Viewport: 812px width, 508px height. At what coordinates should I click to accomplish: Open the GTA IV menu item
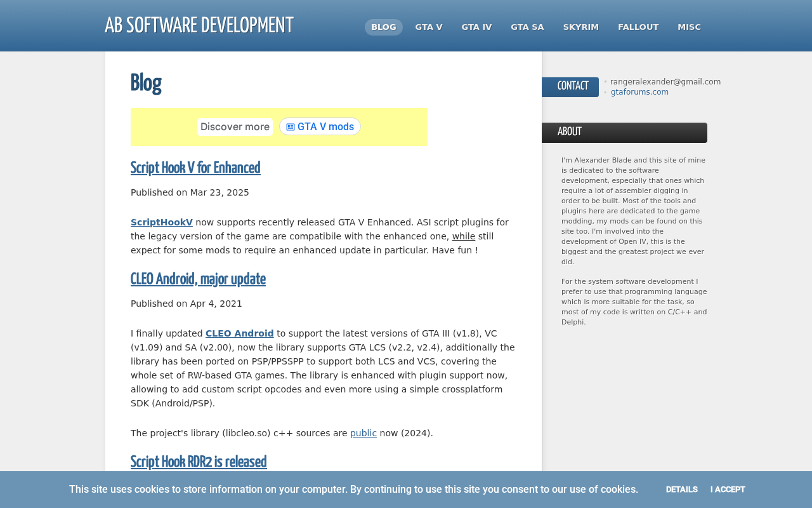[476, 27]
